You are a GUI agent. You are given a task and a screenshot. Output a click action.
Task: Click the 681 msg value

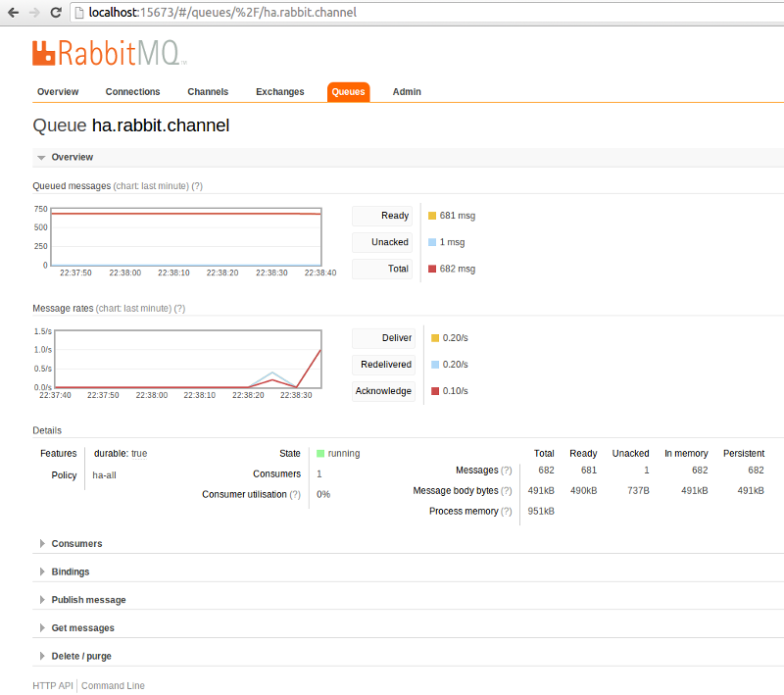click(x=458, y=216)
